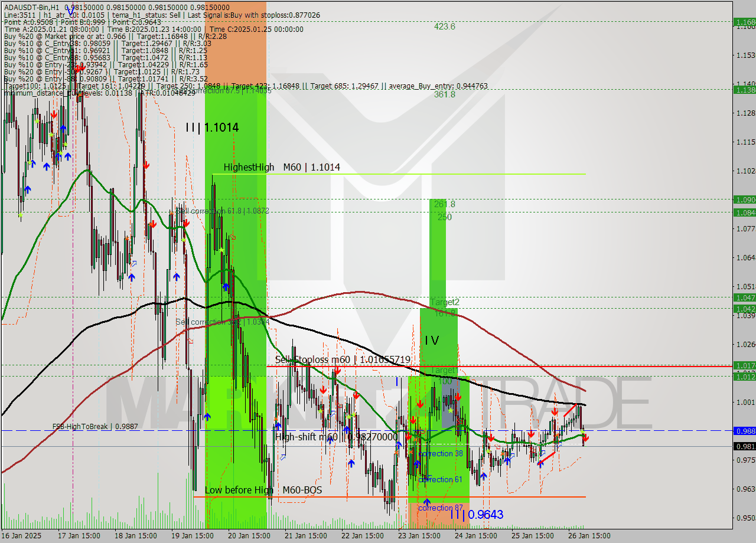Click the blue 0.988 price tag
Screen dimensions: 756x543
744,431
